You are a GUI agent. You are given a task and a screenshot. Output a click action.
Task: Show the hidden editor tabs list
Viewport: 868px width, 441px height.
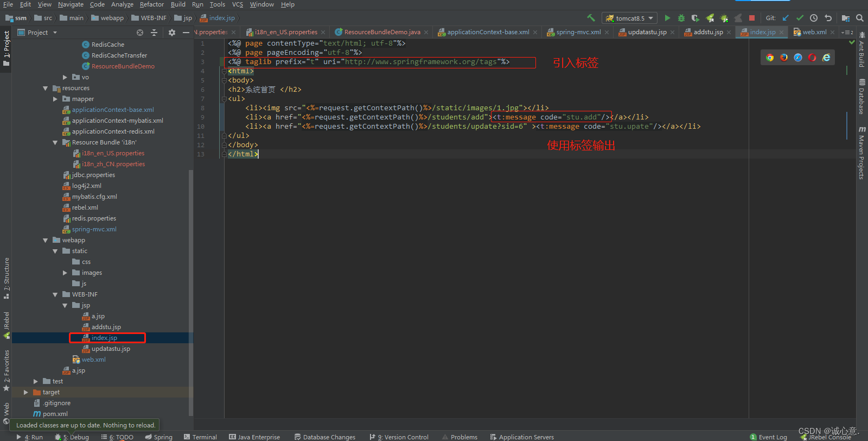847,33
